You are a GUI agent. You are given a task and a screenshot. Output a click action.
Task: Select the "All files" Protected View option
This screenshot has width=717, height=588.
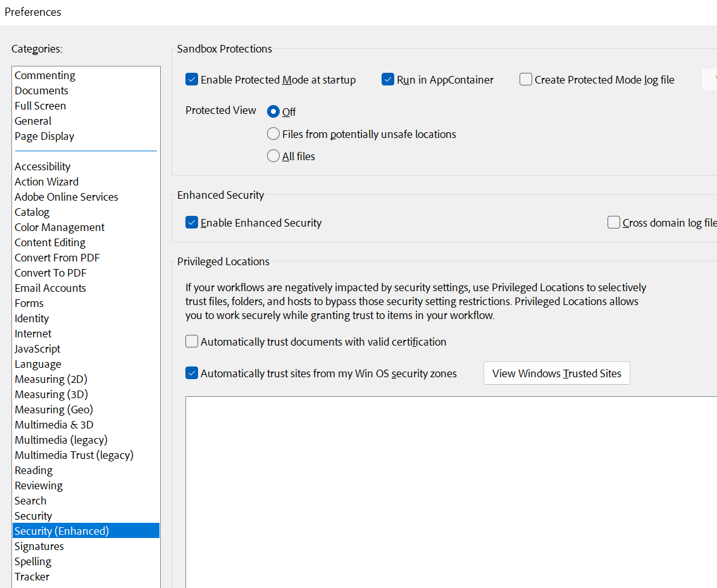tap(273, 156)
